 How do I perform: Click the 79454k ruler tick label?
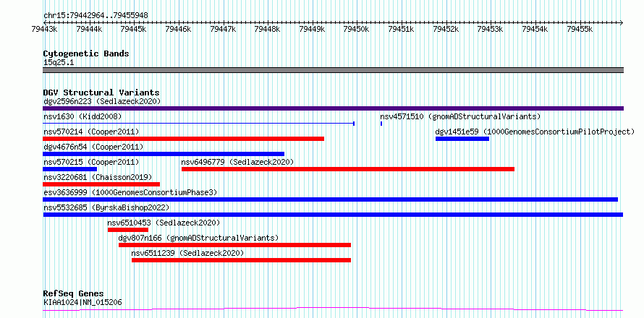tap(535, 29)
